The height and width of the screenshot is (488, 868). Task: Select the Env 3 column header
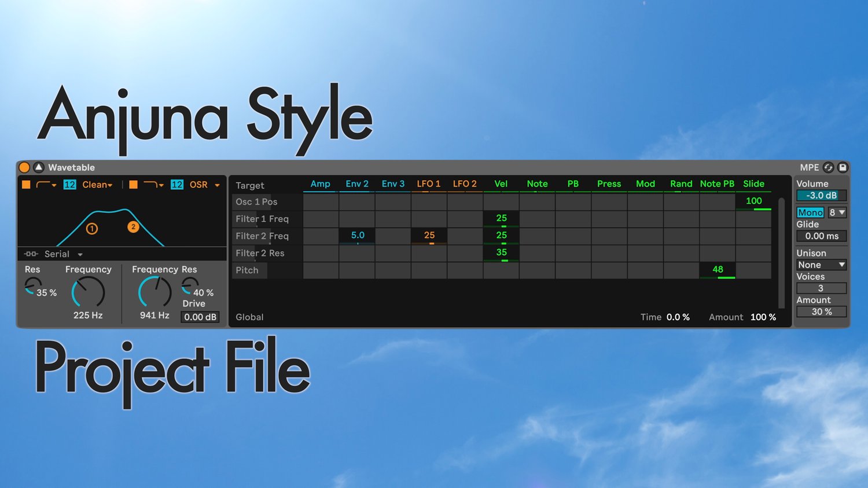point(393,184)
